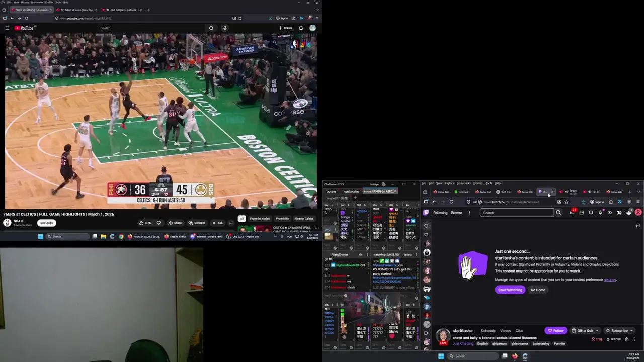Focus the YouTube search box

coord(151,28)
